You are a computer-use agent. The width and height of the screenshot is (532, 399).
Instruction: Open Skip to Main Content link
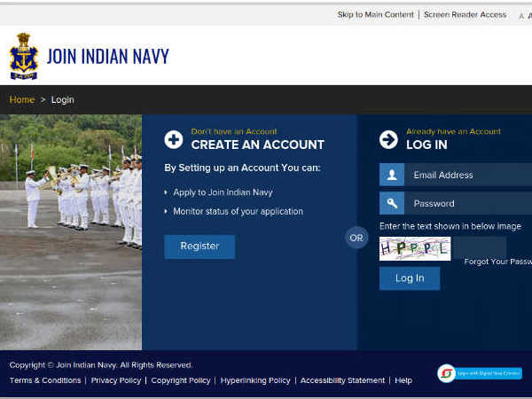(376, 14)
